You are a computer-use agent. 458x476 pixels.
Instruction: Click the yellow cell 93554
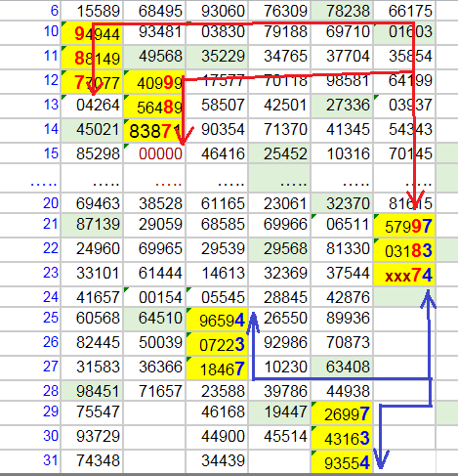(x=342, y=462)
